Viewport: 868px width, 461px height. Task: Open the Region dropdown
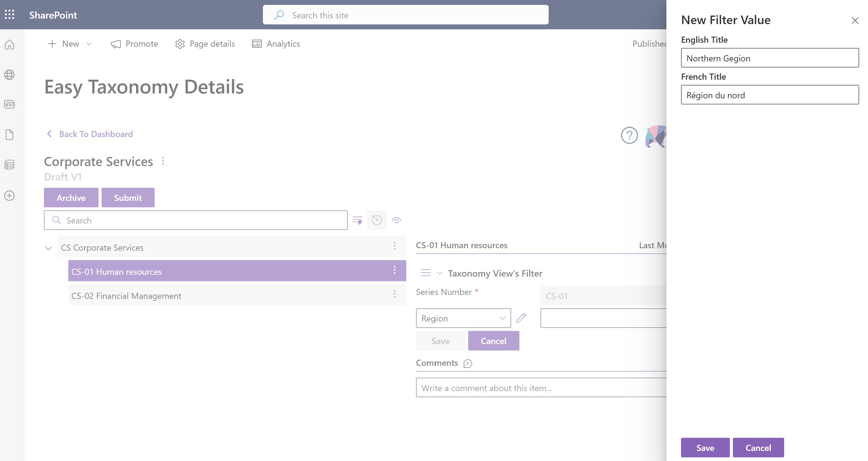click(x=463, y=318)
